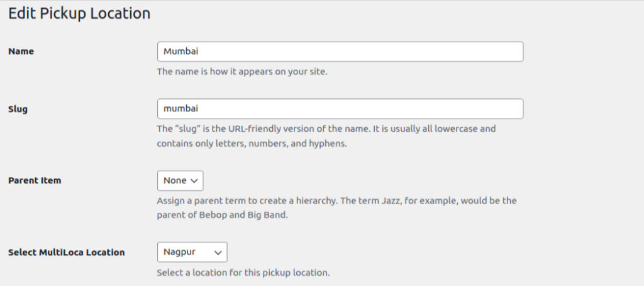644x286 pixels.
Task: Click the Parent Item label
Action: 35,181
